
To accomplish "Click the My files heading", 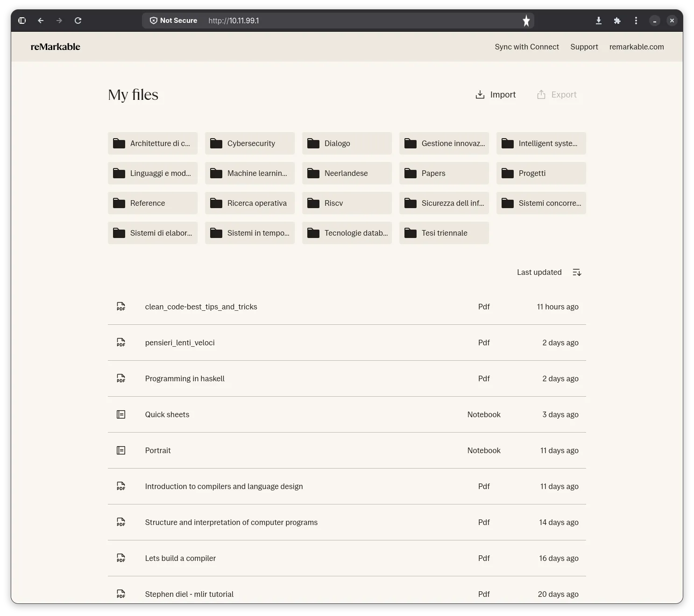I will point(133,95).
